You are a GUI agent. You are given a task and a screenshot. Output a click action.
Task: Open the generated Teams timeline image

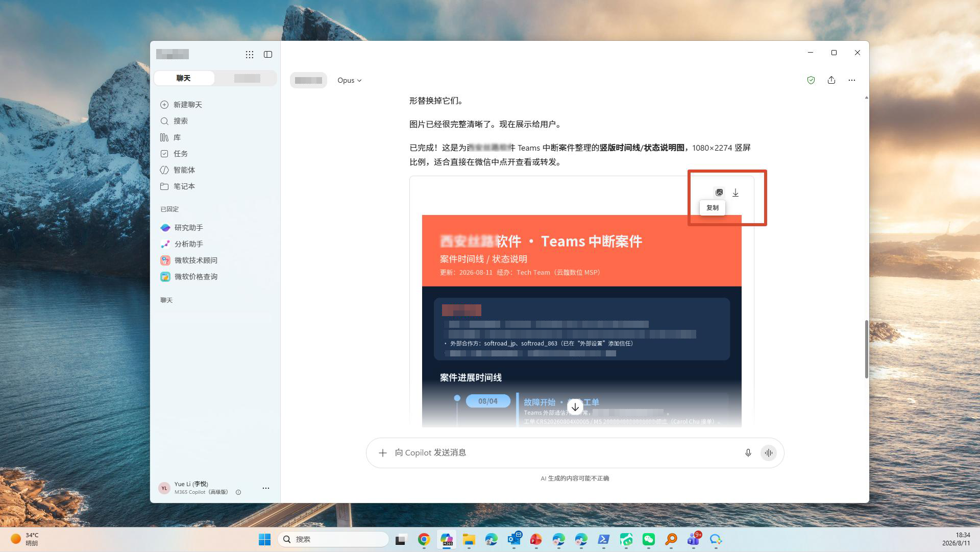pos(582,321)
